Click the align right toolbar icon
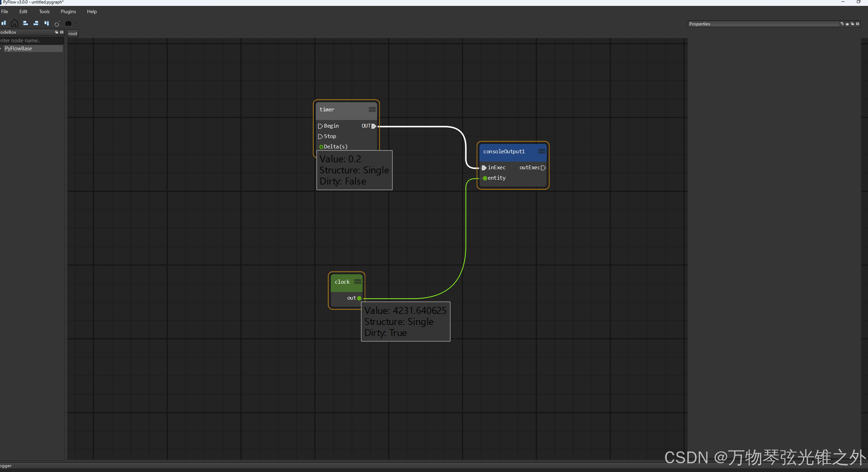This screenshot has height=472, width=868. click(36, 23)
